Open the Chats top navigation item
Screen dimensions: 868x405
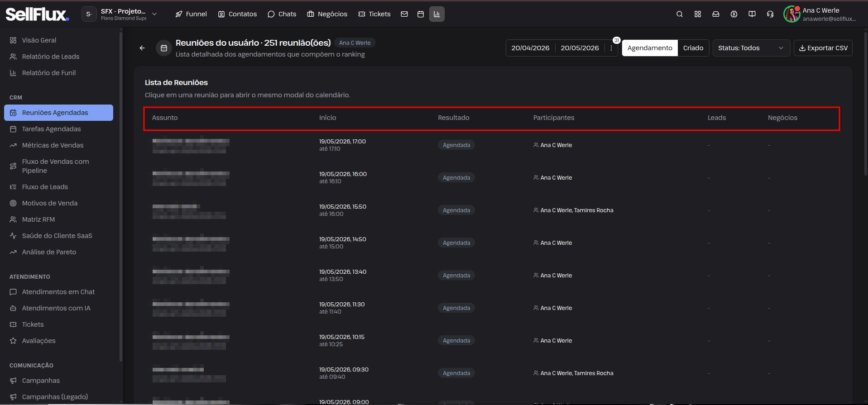[x=282, y=14]
